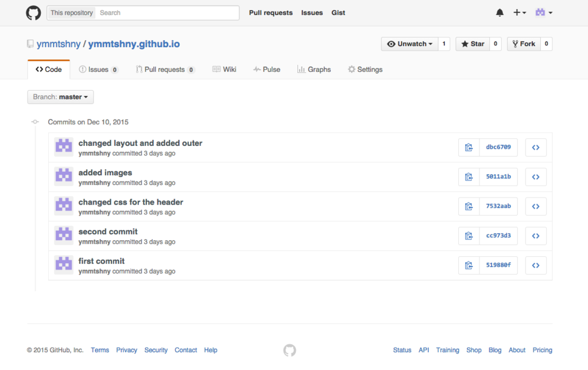588x370 pixels.
Task: Open the Status footer link
Action: point(403,350)
